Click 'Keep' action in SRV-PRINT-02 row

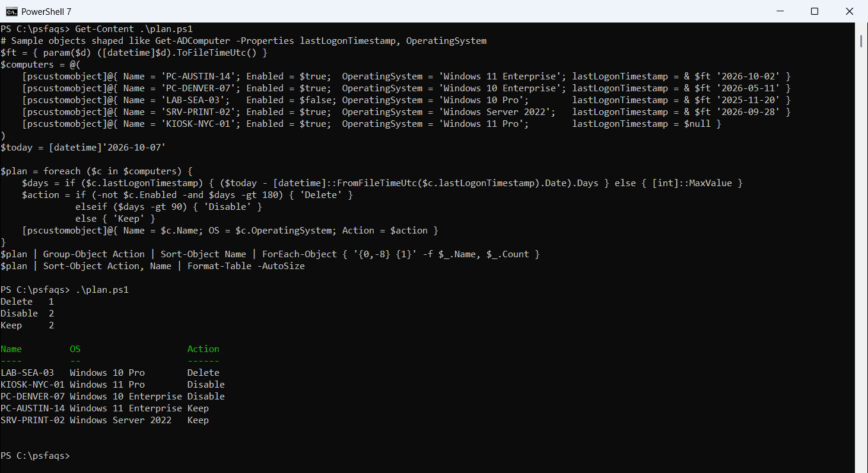[198, 420]
